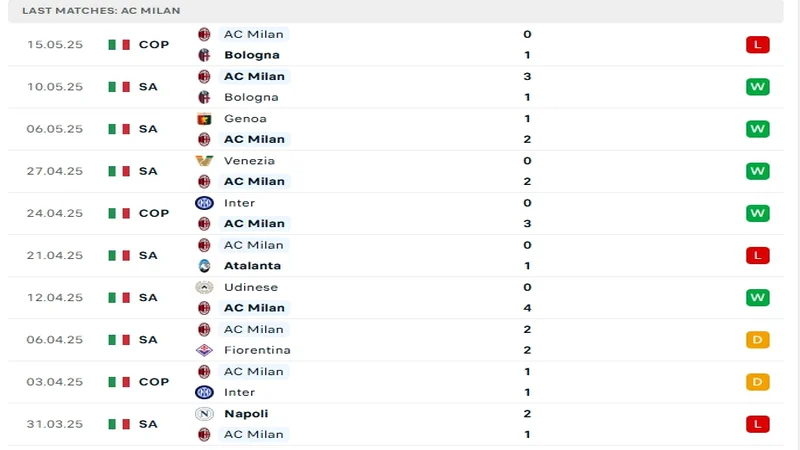Click the Atalanta club crest icon
800x450 pixels.
point(204,266)
